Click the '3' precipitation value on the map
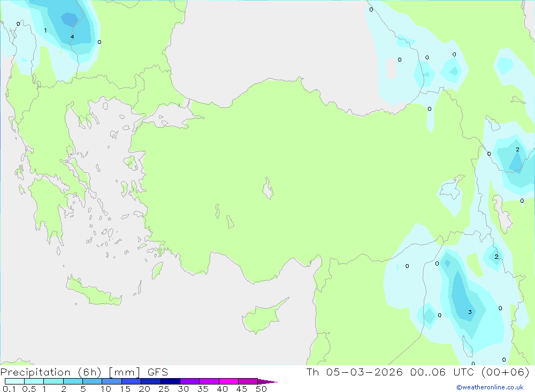 pyautogui.click(x=470, y=312)
